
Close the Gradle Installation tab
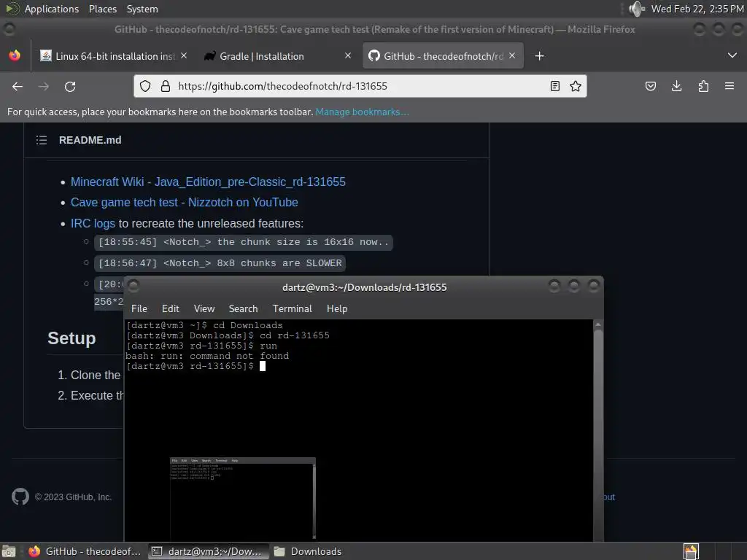pos(348,55)
